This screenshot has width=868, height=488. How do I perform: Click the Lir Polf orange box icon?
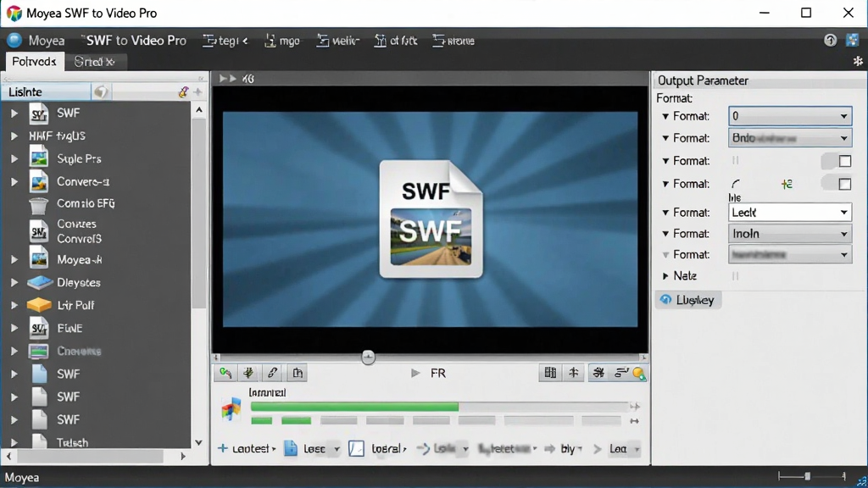pos(39,305)
